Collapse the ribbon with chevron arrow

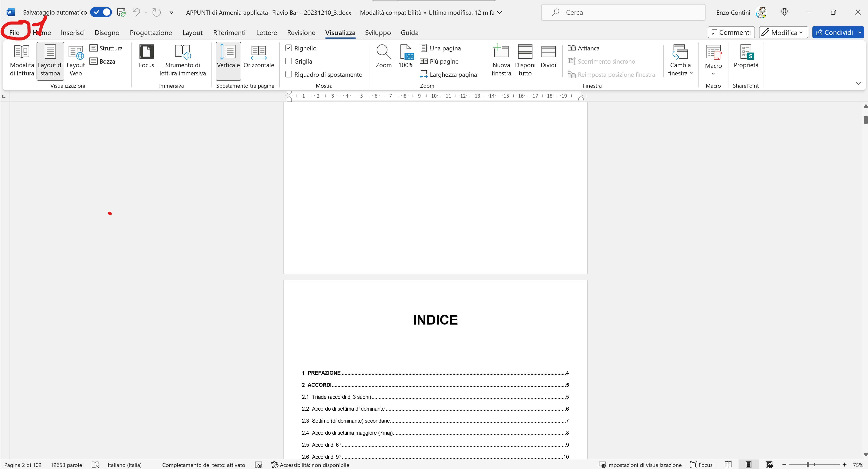[x=858, y=83]
